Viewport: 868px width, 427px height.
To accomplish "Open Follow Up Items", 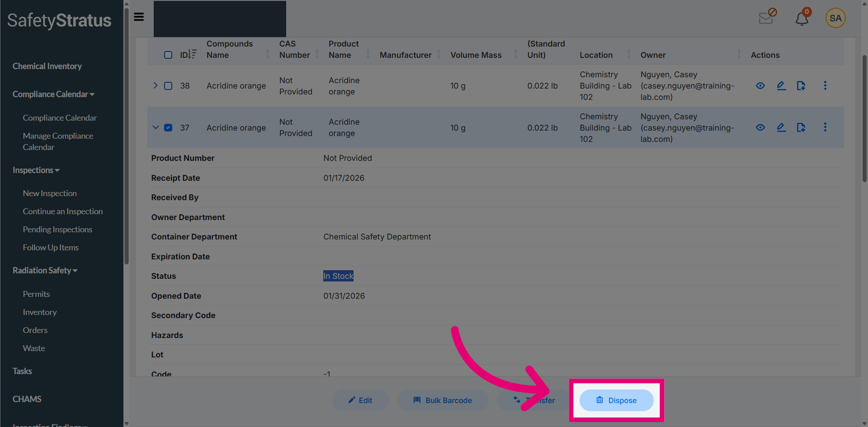I will point(51,247).
